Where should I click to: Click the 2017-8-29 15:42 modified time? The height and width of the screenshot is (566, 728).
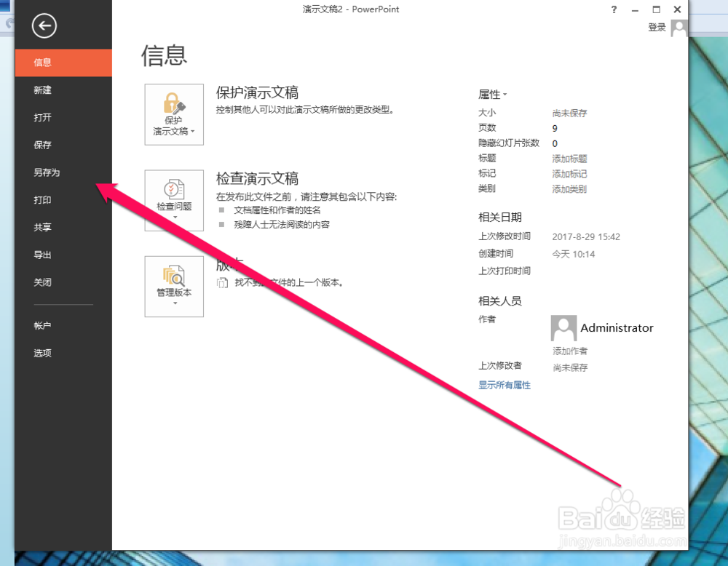coord(586,236)
